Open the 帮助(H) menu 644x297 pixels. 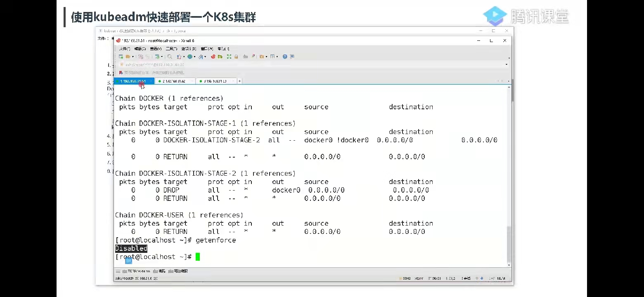(x=223, y=49)
